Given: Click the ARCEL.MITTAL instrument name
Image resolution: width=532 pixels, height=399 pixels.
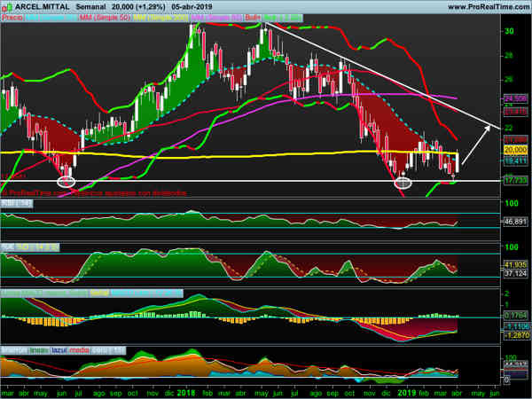Looking at the screenshot, I should (x=42, y=6).
